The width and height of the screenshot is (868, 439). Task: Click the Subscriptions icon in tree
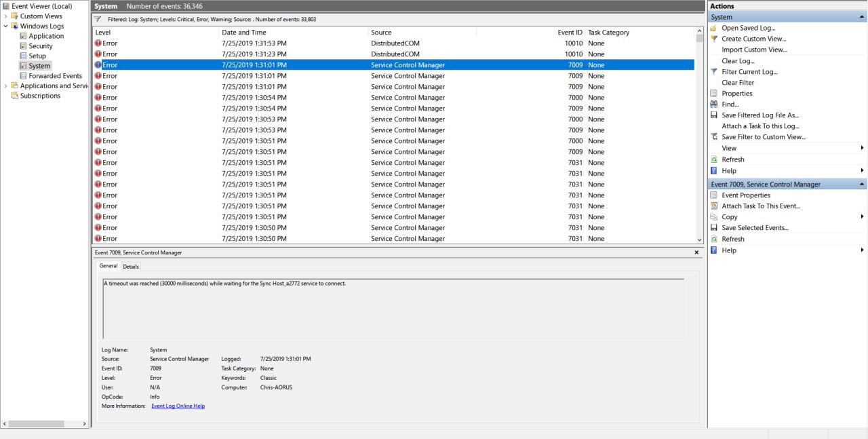click(x=14, y=96)
